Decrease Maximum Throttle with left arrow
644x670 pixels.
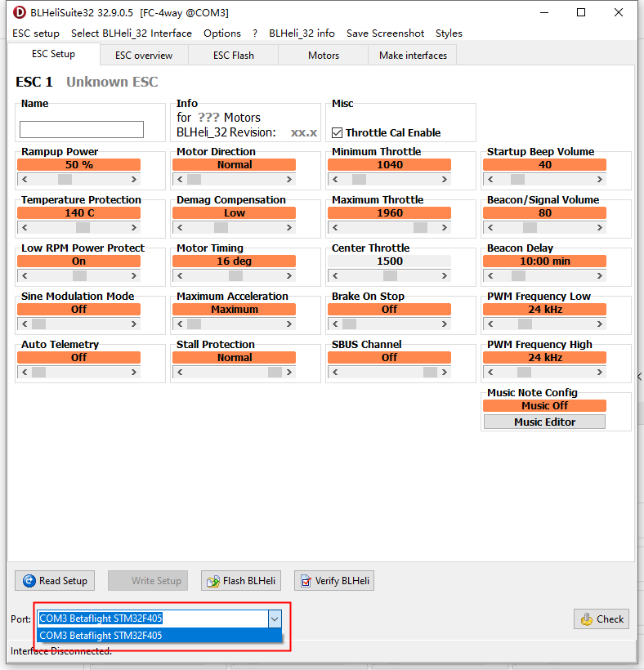[335, 228]
